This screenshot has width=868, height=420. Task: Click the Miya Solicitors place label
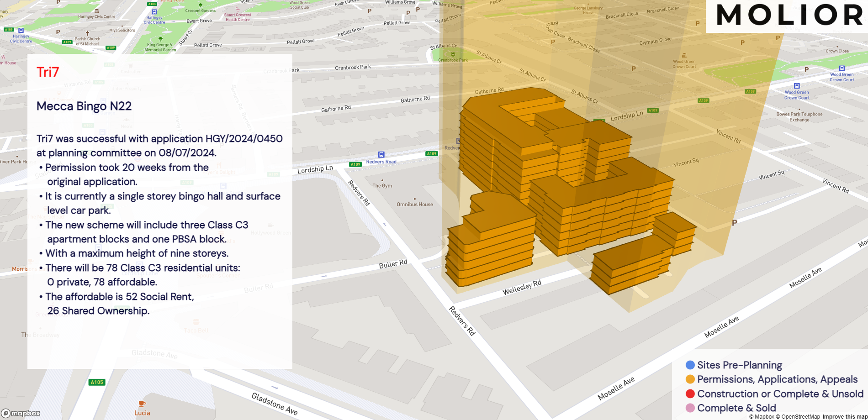click(122, 30)
